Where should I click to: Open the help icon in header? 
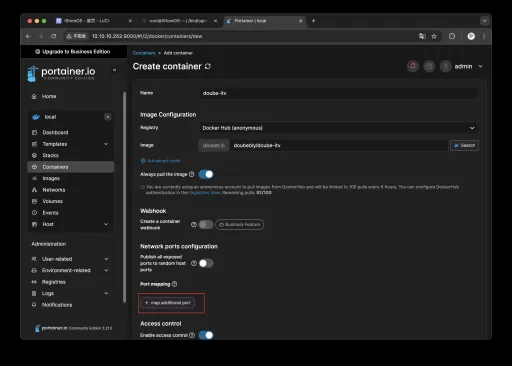[429, 66]
